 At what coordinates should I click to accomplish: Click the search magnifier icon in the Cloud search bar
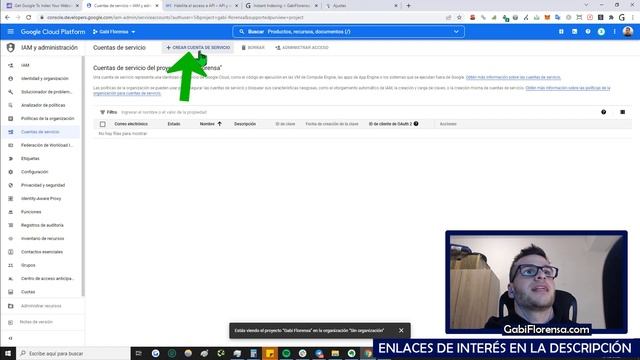[242, 31]
